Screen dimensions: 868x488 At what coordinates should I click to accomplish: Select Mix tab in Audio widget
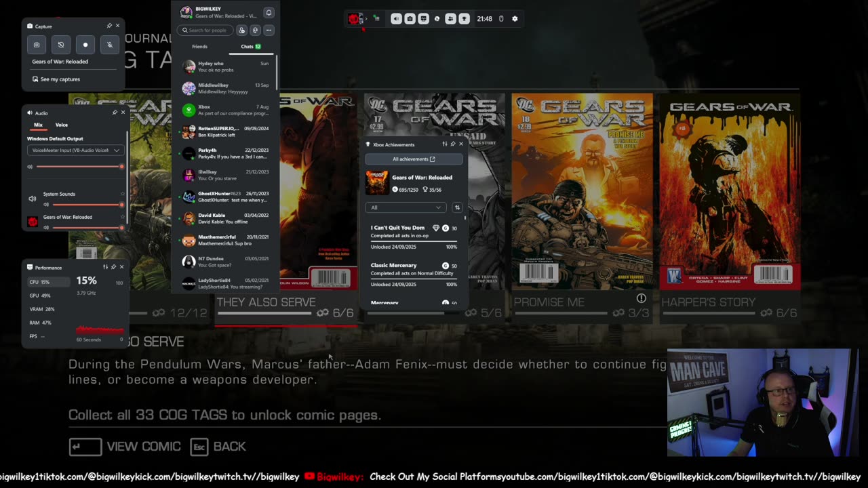coord(39,125)
